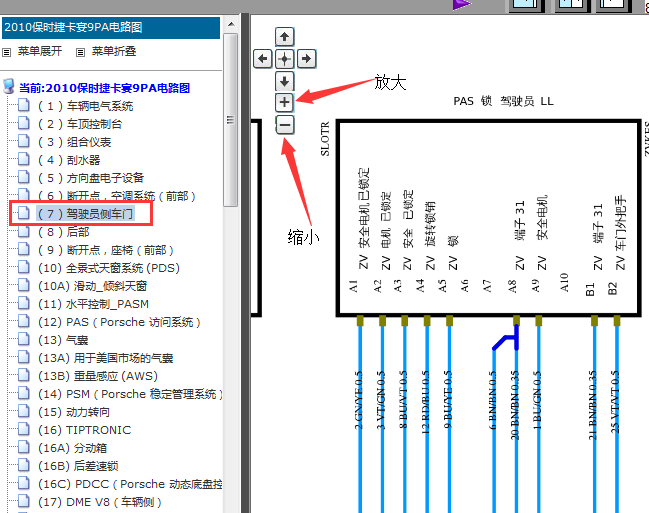Center the diagram with the middle crosshair button
Image resolution: width=649 pixels, height=513 pixels.
coord(284,59)
